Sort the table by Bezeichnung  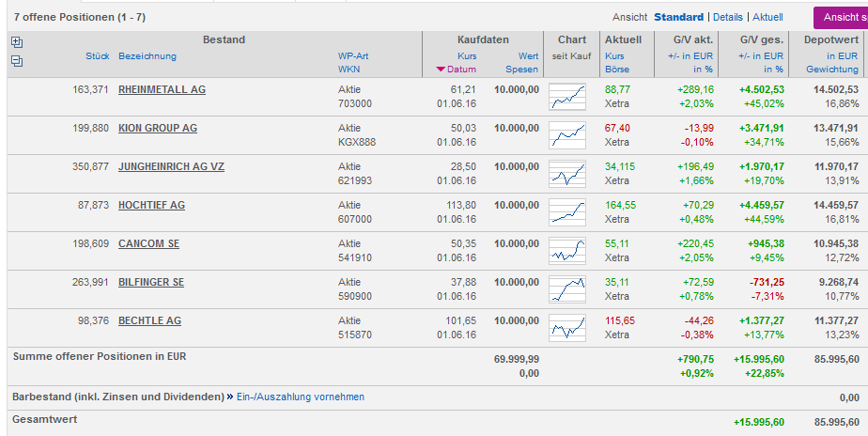(x=147, y=56)
